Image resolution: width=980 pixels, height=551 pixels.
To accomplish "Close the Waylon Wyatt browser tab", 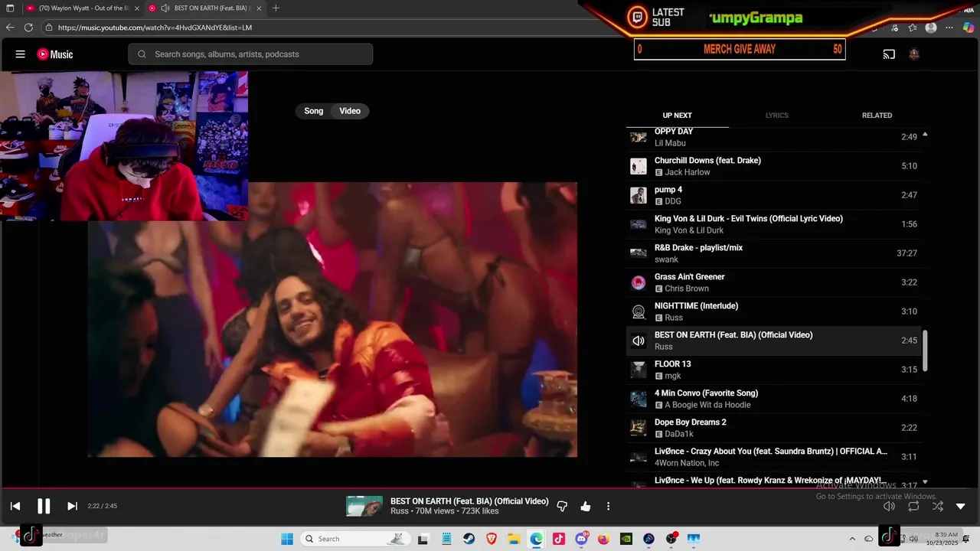I will coord(136,8).
